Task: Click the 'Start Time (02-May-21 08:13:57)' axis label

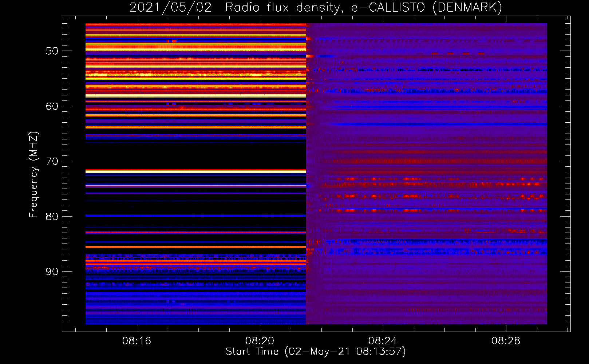Action: [x=316, y=352]
